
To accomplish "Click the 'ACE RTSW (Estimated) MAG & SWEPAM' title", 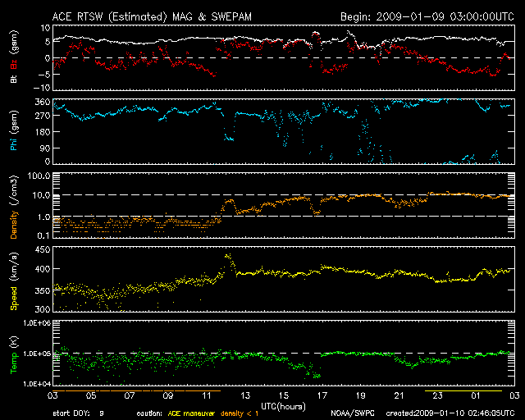I will click(152, 16).
